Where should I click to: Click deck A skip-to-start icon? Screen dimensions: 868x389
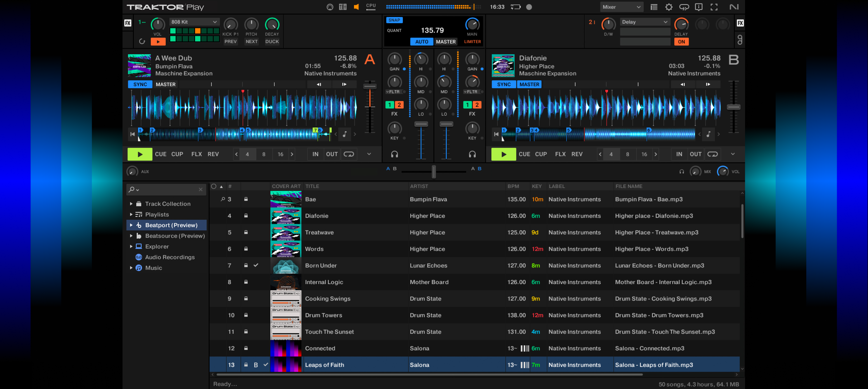tap(132, 134)
